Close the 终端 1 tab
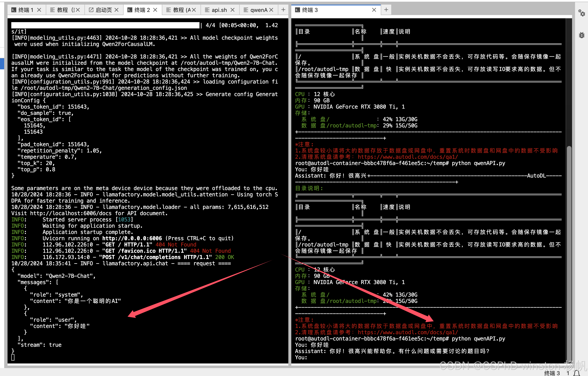The image size is (588, 376). pyautogui.click(x=39, y=10)
